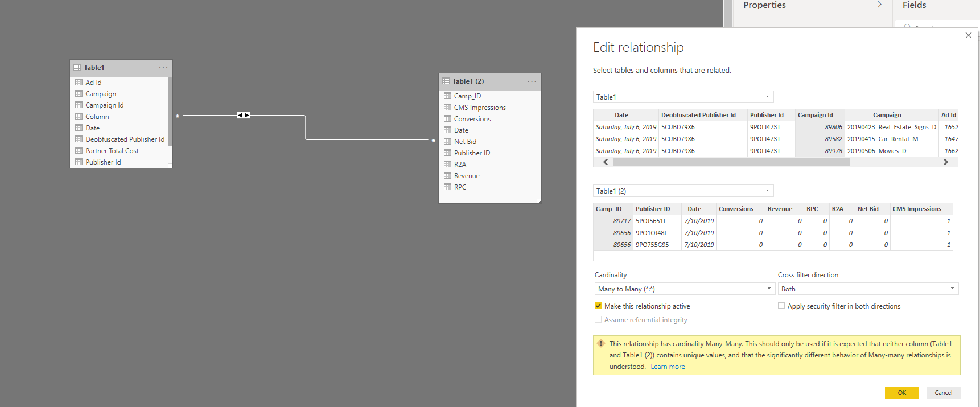Open Table1 (2) card ellipsis options menu
This screenshot has width=980, height=407.
click(532, 81)
